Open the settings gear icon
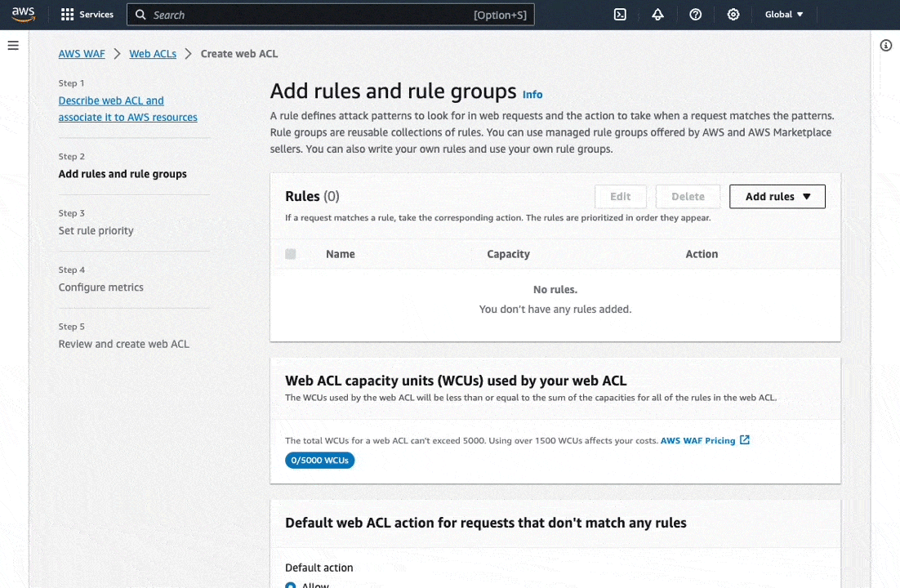This screenshot has width=900, height=588. point(733,15)
